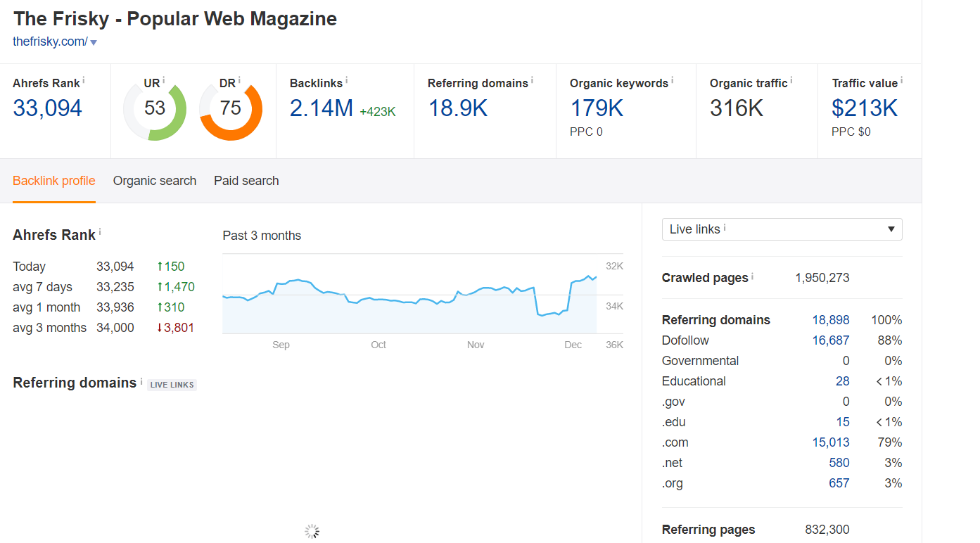Open the Live links dropdown

782,229
